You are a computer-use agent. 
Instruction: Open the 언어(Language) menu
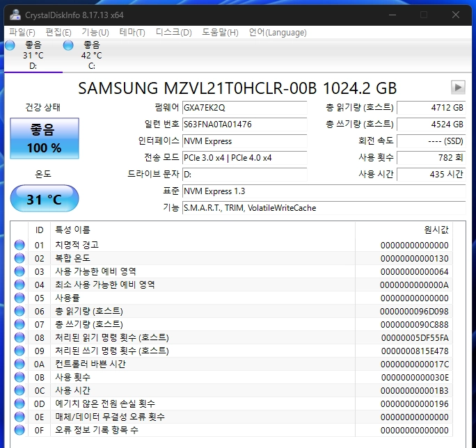point(278,32)
